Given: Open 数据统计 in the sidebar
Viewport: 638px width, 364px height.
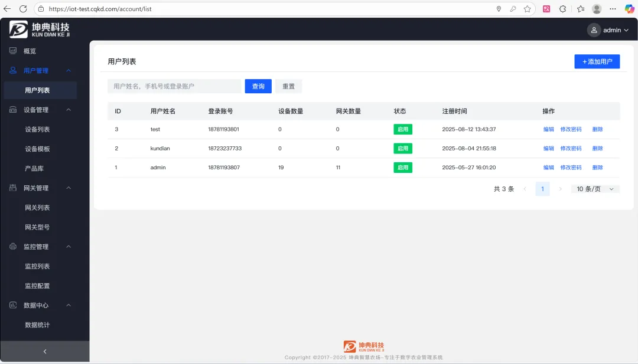Looking at the screenshot, I should click(x=37, y=325).
